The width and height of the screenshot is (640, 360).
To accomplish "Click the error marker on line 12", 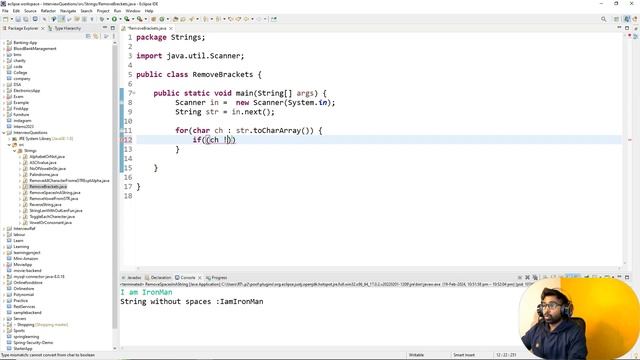I will (x=123, y=140).
